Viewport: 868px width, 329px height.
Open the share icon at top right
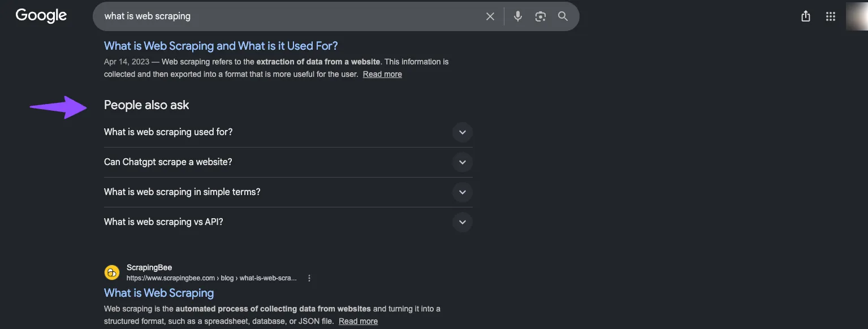point(806,16)
